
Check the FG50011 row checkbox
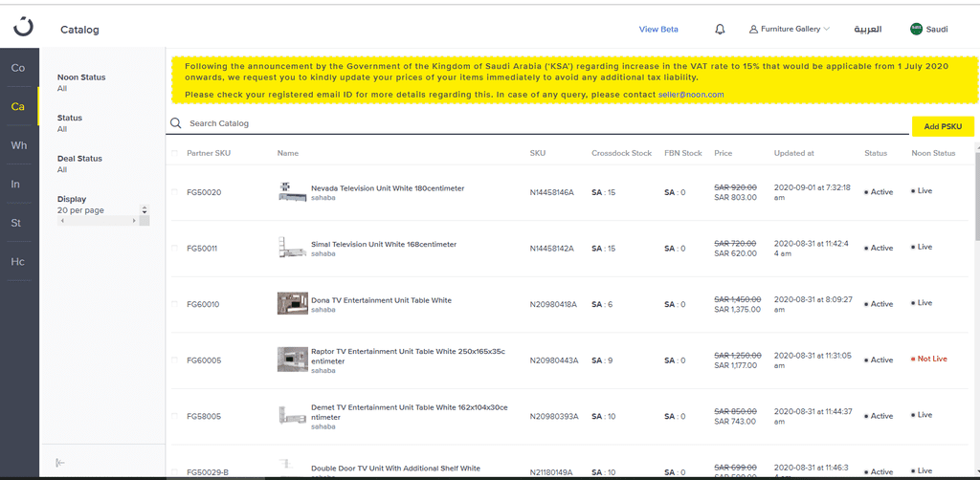point(174,248)
